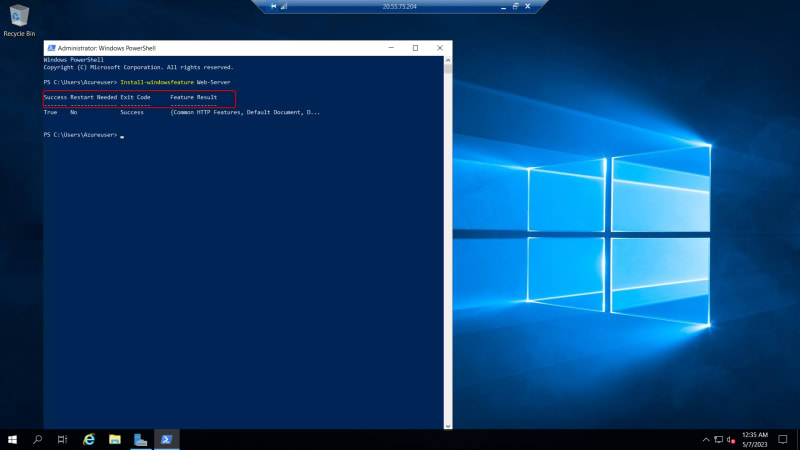This screenshot has width=800, height=450.
Task: Click the Common HTTP Features result text
Action: click(207, 112)
